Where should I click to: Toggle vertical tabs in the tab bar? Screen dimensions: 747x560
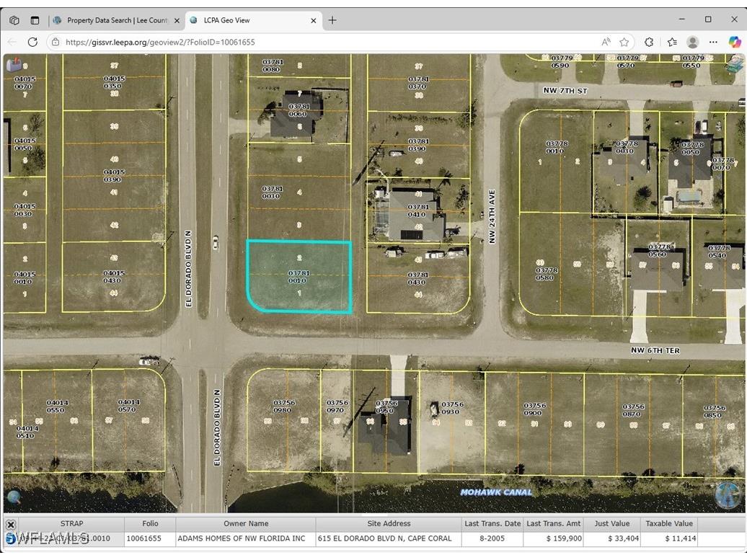[14, 19]
